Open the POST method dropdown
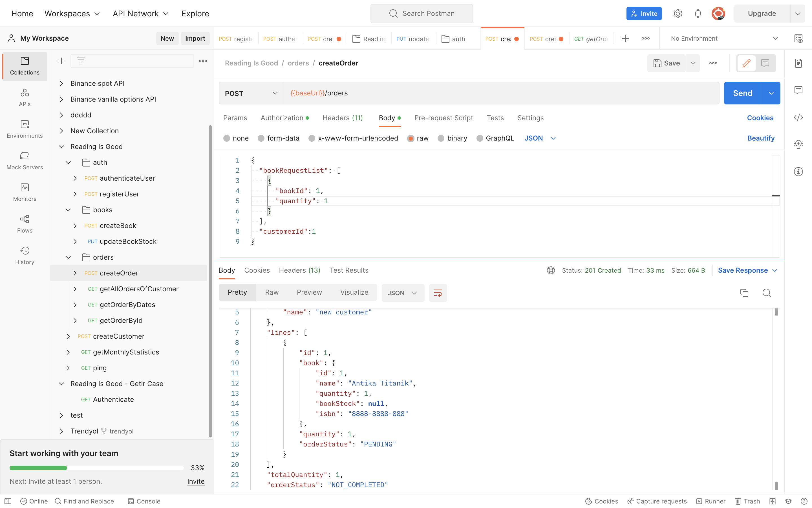This screenshot has width=812, height=508. [x=251, y=93]
